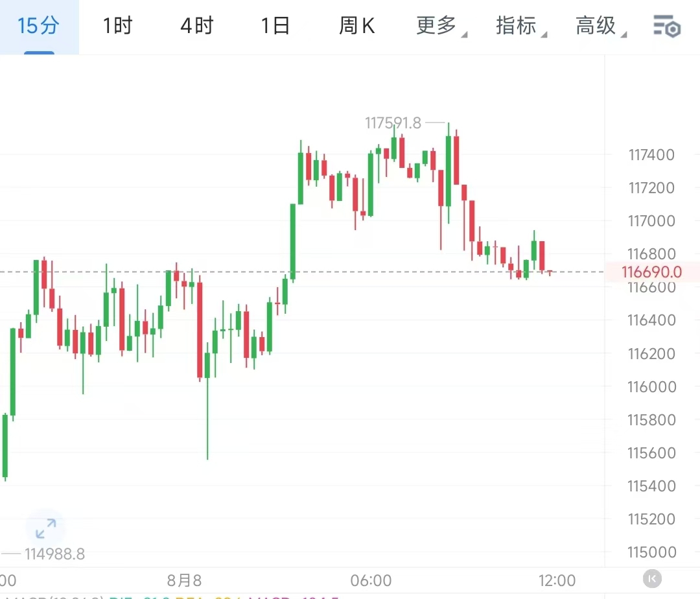The width and height of the screenshot is (700, 599).
Task: Click the 115000 price axis label
Action: [651, 552]
